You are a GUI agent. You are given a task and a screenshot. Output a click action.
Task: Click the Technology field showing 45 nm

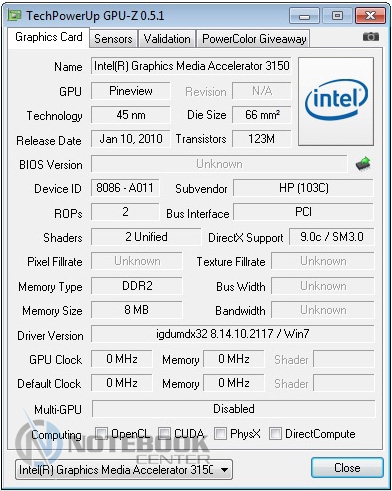coord(131,115)
